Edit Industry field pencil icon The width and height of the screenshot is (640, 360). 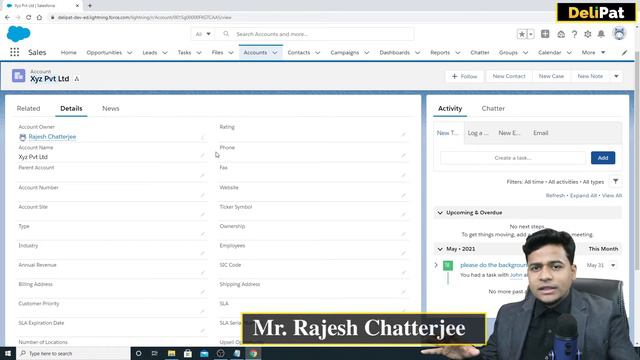202,253
